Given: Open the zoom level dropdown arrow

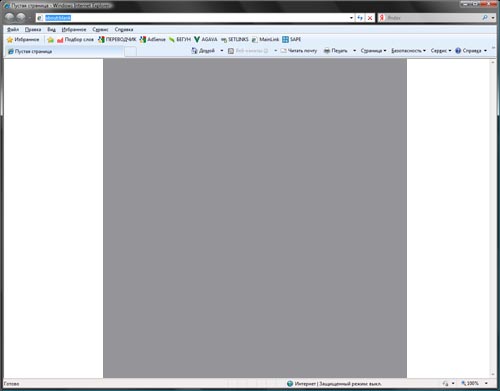Looking at the screenshot, I should (486, 383).
